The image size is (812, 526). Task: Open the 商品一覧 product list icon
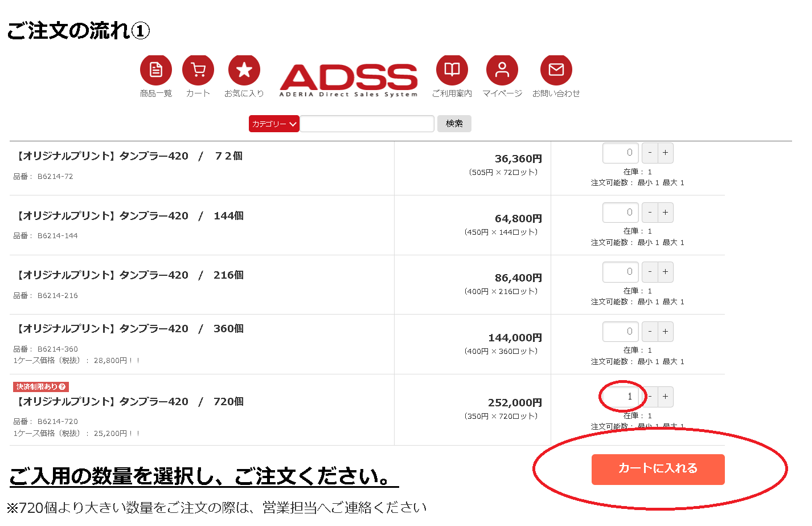(155, 70)
